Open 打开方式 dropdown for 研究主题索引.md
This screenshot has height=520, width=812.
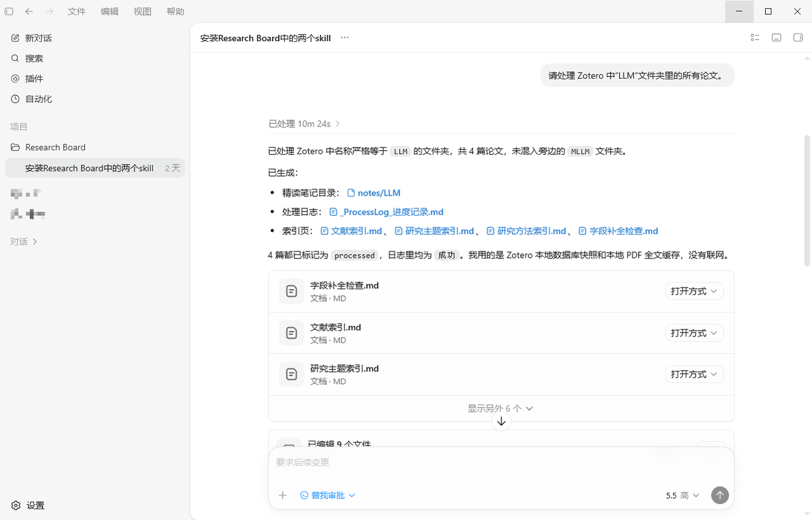click(694, 374)
